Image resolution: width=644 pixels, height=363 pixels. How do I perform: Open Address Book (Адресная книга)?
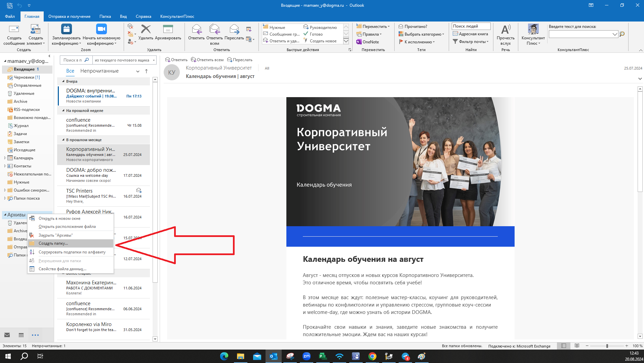click(x=470, y=34)
